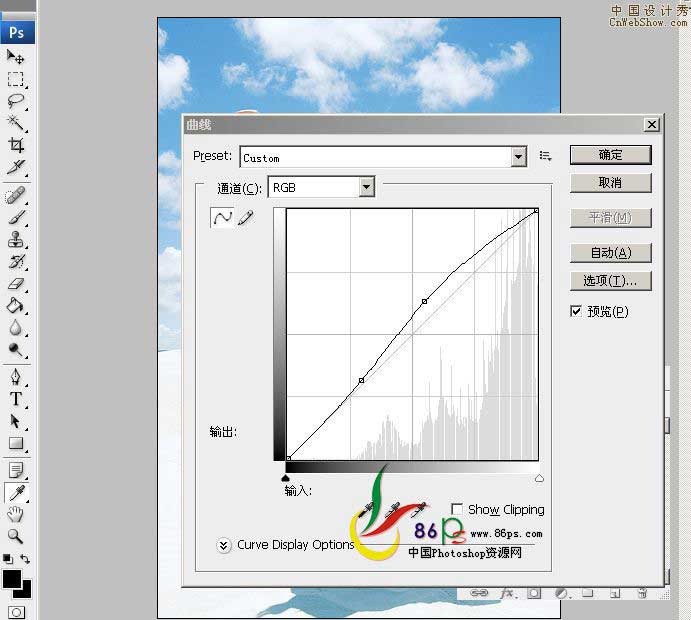Select the Eyedropper tool in toolbox
The image size is (691, 620).
click(x=16, y=493)
